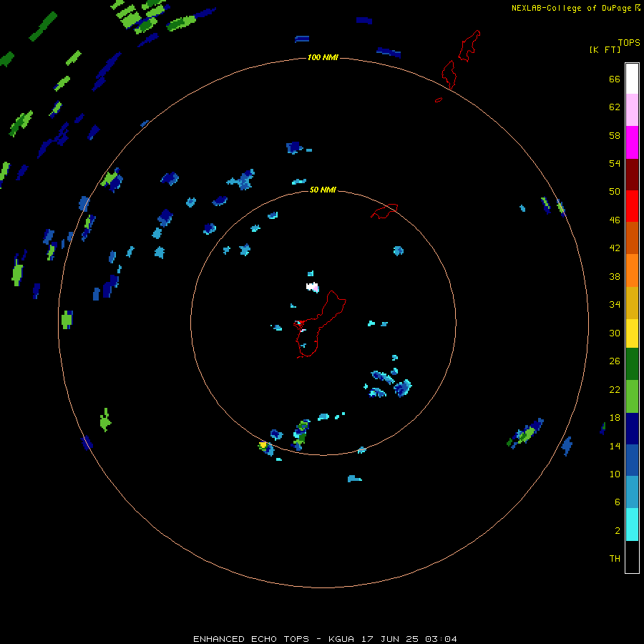Click the cyan legend swatch
644x644 pixels.
tap(632, 525)
